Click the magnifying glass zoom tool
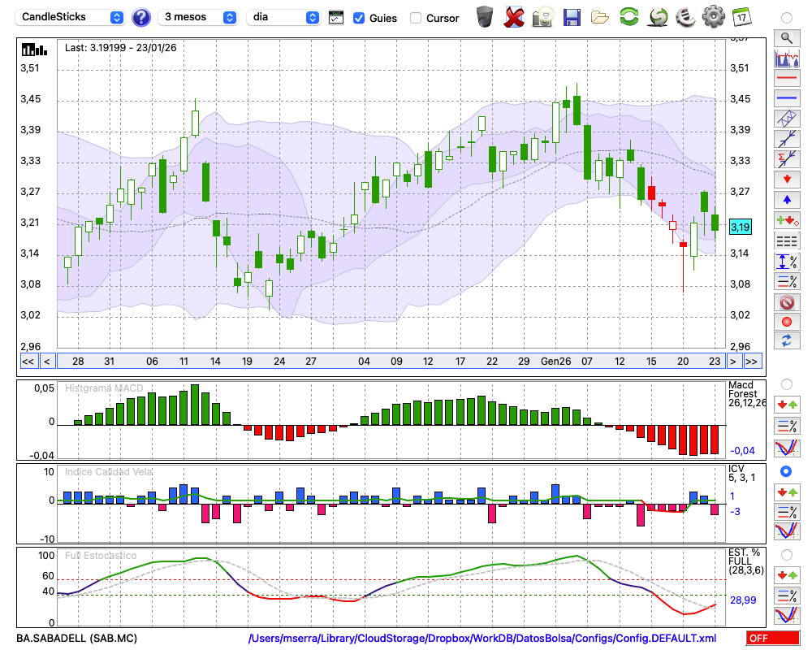Viewport: 812px width, 650px height. [786, 37]
